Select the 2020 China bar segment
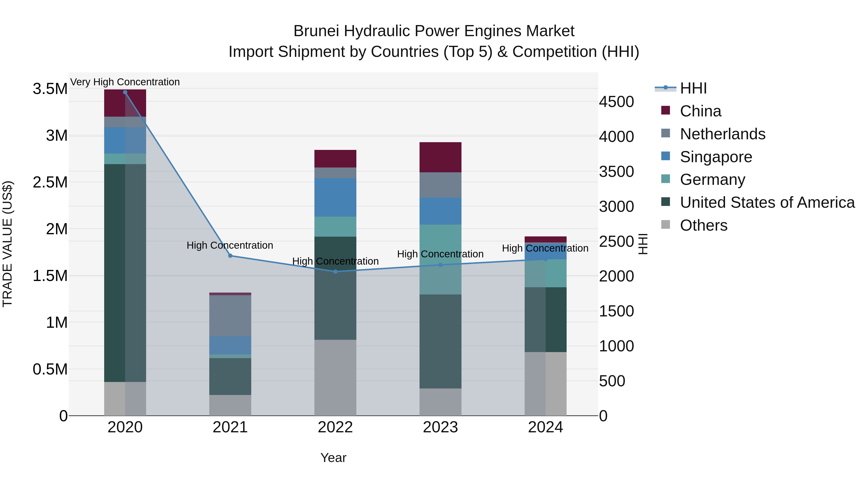The height and width of the screenshot is (488, 868). tap(125, 103)
